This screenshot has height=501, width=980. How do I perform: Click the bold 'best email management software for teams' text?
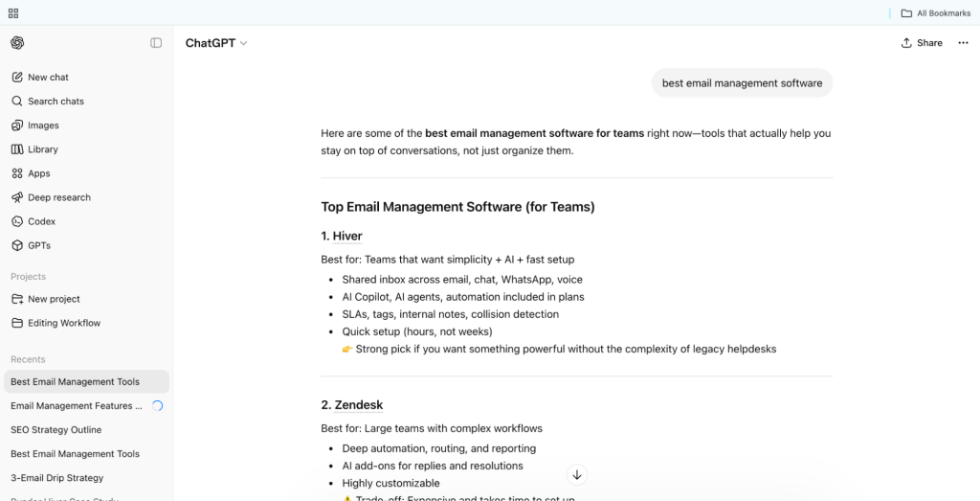tap(534, 133)
